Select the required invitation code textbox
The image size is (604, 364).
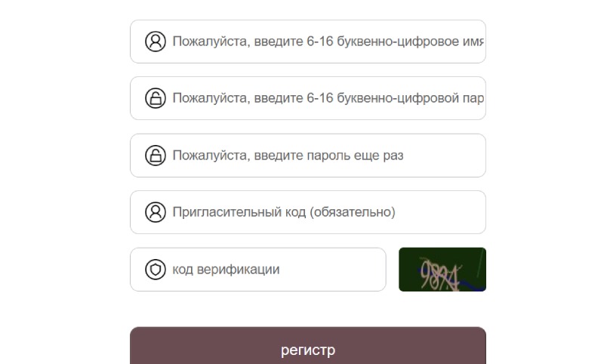(325, 212)
